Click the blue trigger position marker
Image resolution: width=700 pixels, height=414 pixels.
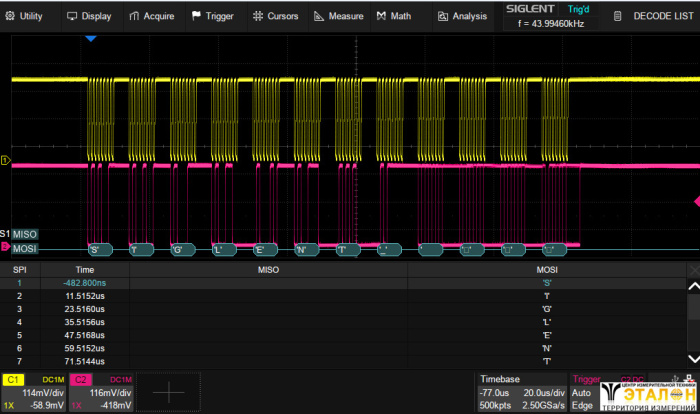(x=90, y=38)
